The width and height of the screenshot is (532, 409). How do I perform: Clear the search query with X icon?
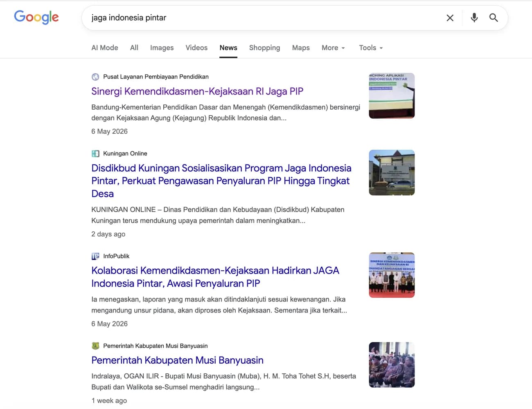[450, 18]
